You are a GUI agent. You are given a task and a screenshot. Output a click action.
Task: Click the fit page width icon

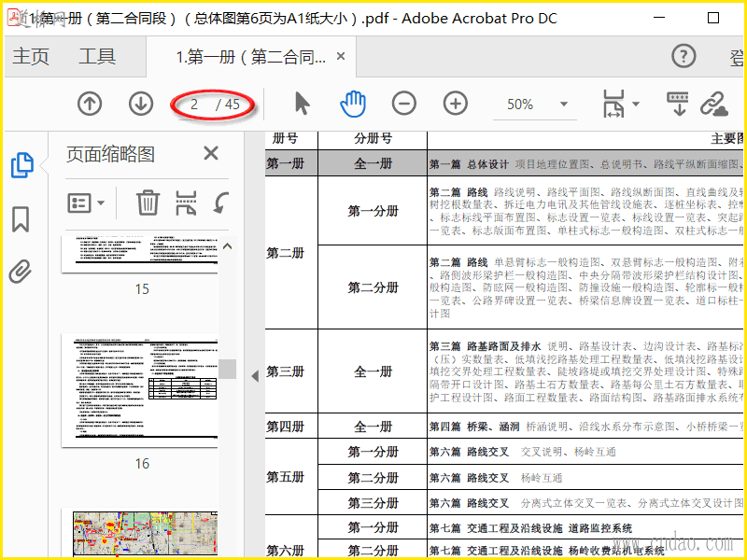[613, 104]
